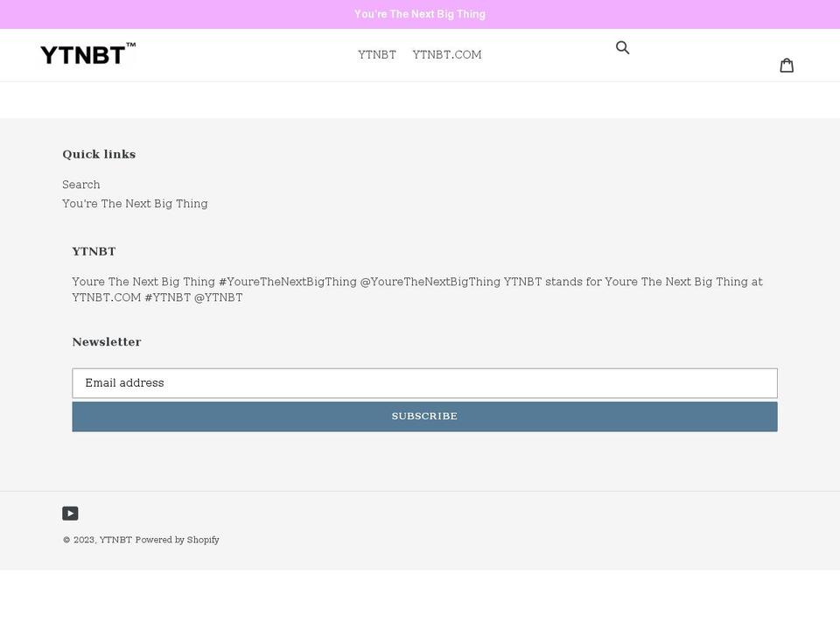
Task: Select the bold YTNBT footer heading
Action: click(x=94, y=251)
